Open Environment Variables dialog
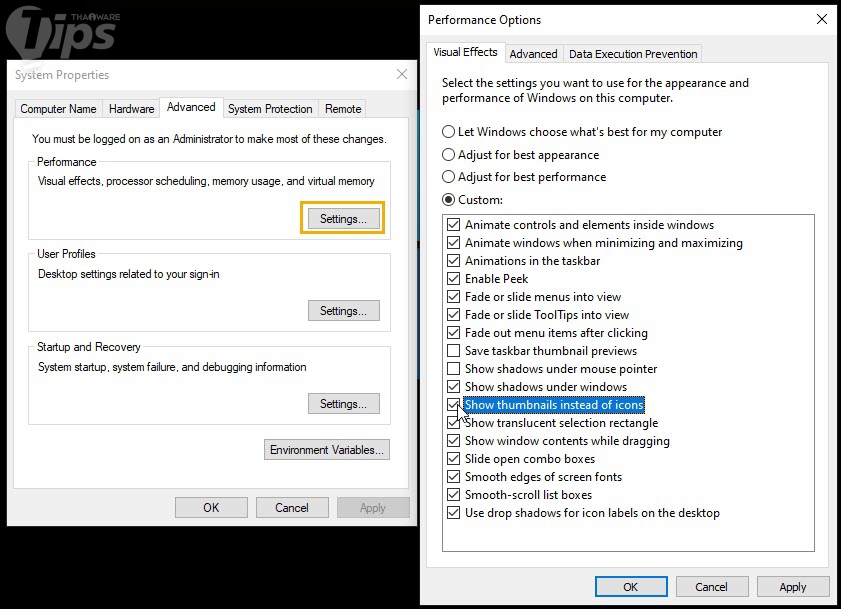 pos(327,450)
